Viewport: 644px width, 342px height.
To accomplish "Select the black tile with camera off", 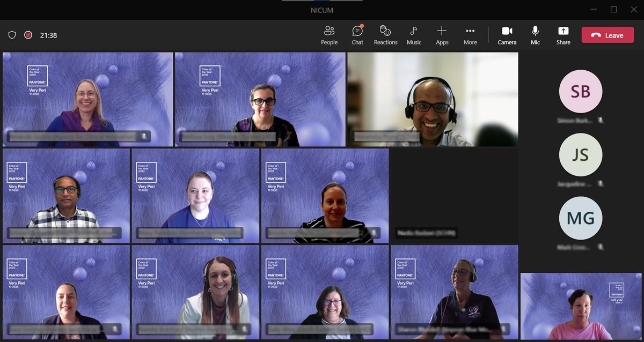I will point(454,196).
